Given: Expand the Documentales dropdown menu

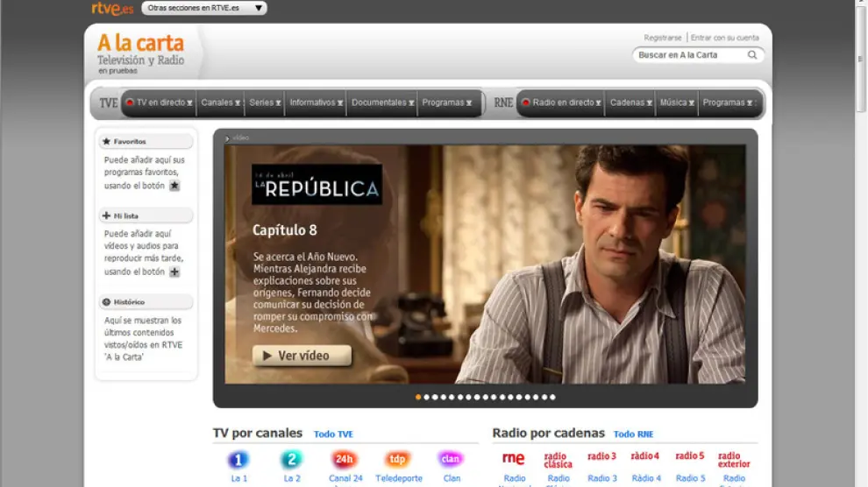Looking at the screenshot, I should click(x=382, y=102).
